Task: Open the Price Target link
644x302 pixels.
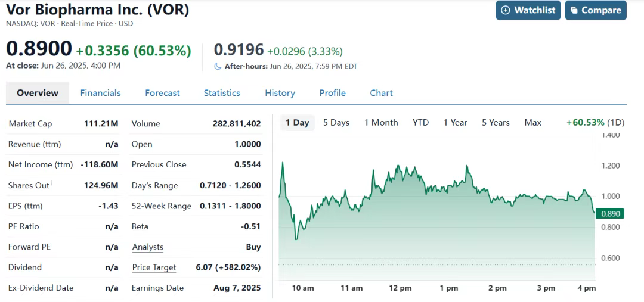Action: pos(154,267)
